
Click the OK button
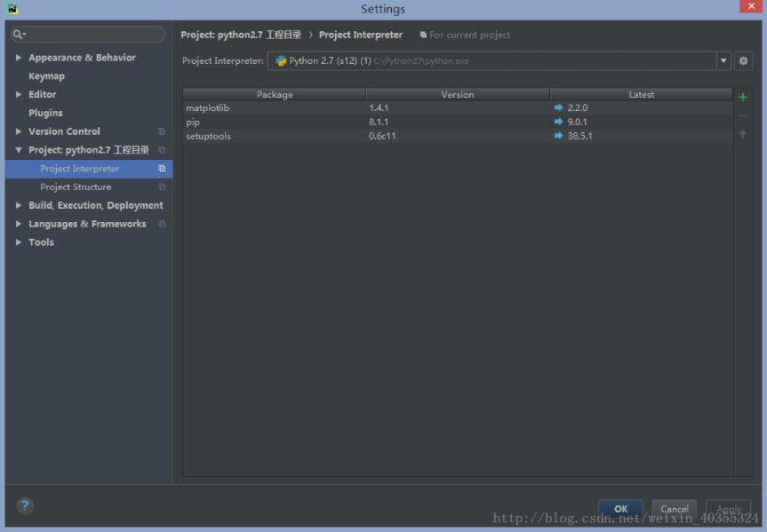click(620, 508)
